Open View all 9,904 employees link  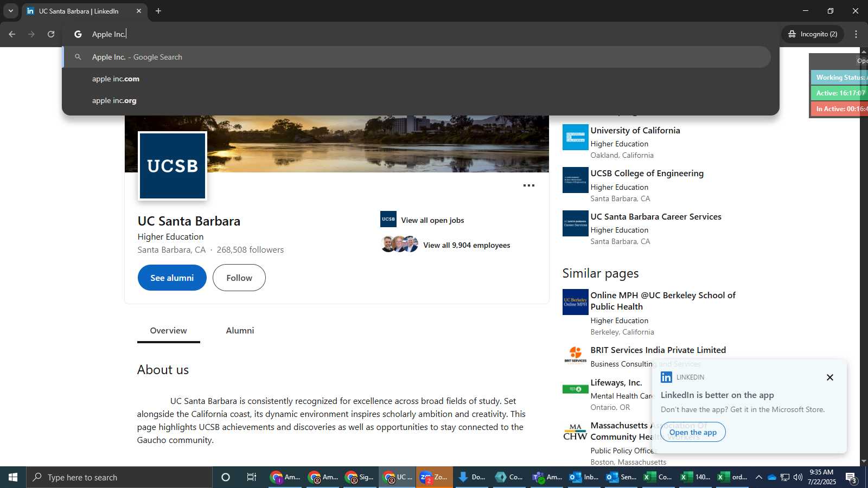click(x=467, y=245)
